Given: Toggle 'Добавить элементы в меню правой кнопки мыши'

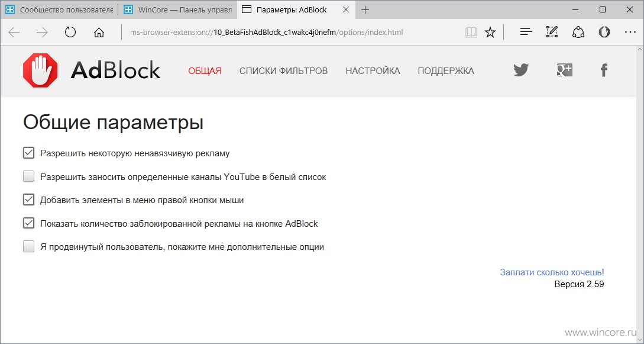Looking at the screenshot, I should [x=28, y=200].
